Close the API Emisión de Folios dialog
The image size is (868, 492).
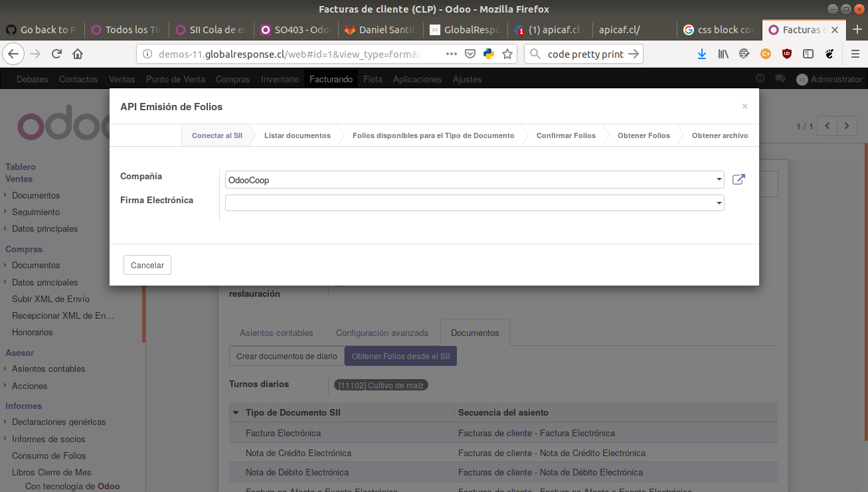coord(744,106)
